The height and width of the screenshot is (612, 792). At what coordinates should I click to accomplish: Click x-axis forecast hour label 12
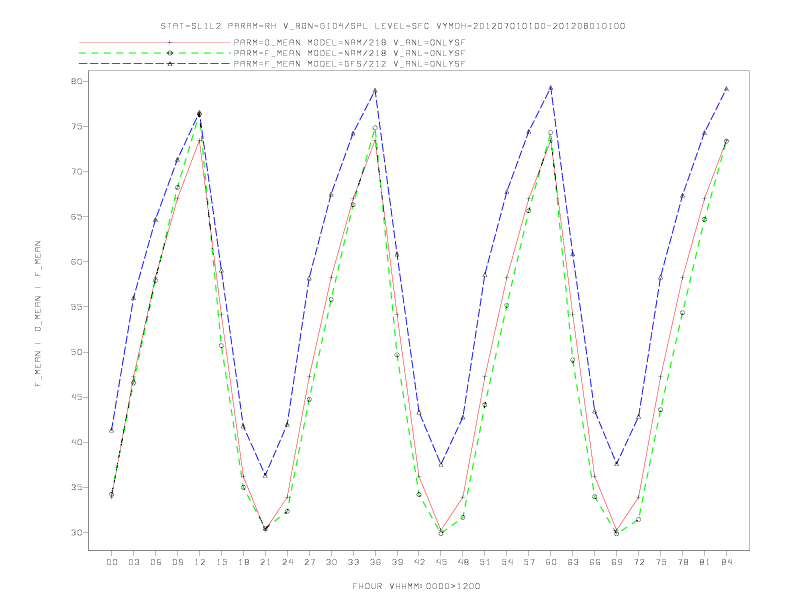point(200,562)
